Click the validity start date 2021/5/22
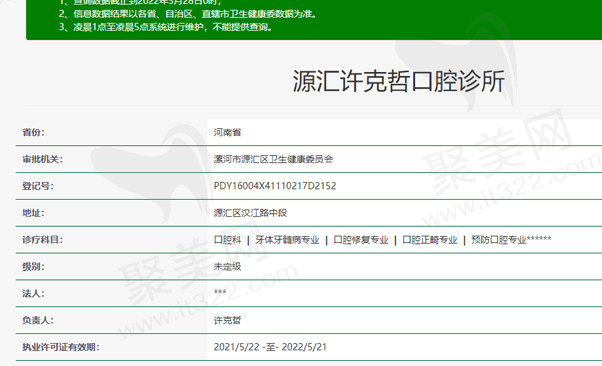602x366 pixels. 236,347
